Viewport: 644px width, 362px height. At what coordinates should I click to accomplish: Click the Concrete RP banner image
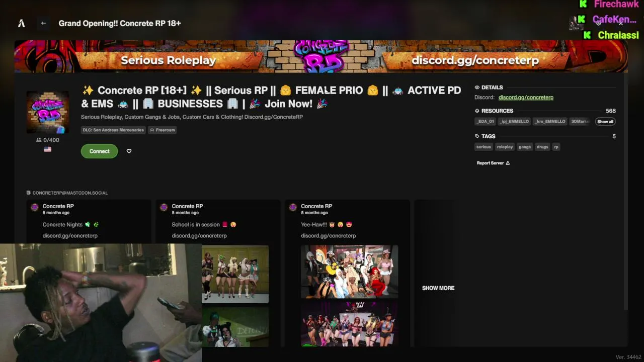pyautogui.click(x=321, y=56)
